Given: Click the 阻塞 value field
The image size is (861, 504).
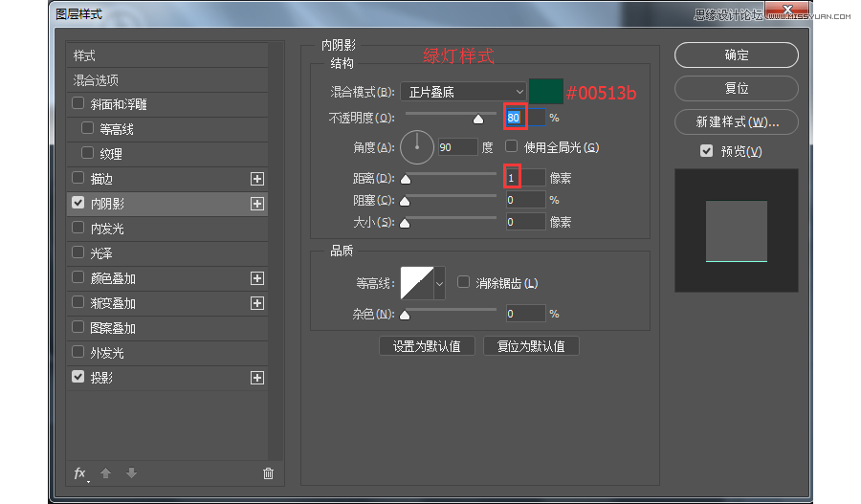Looking at the screenshot, I should [x=525, y=200].
